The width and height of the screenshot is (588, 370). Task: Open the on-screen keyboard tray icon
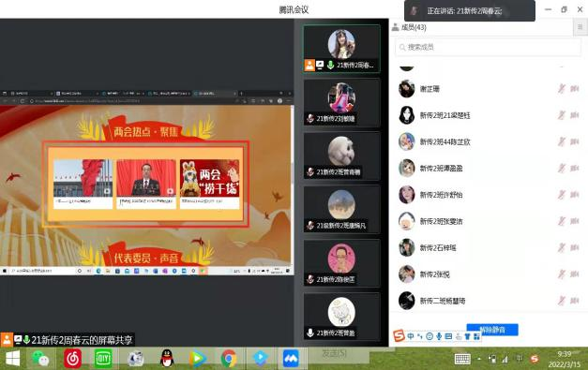tap(462, 359)
